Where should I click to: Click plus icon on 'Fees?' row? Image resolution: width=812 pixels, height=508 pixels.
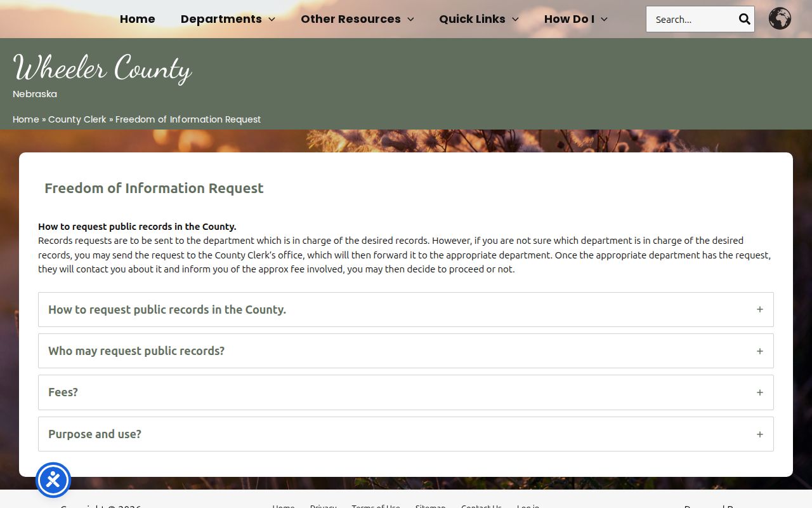[759, 392]
